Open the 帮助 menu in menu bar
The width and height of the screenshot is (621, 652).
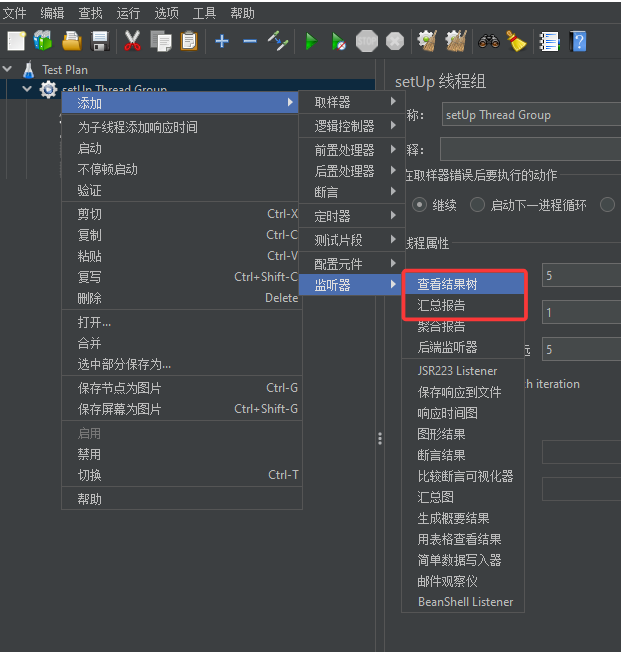point(242,13)
